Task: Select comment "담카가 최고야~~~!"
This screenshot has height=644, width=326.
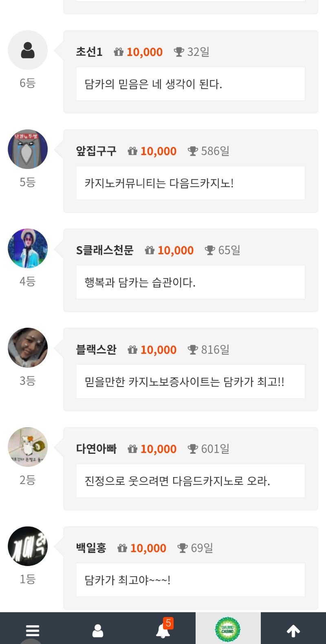Action: click(x=127, y=580)
